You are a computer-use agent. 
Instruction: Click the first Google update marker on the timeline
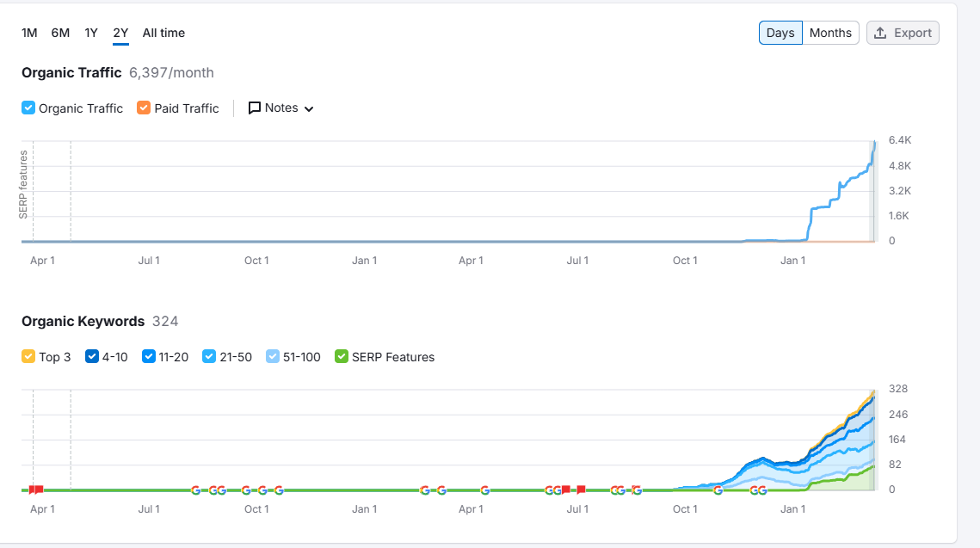[196, 490]
